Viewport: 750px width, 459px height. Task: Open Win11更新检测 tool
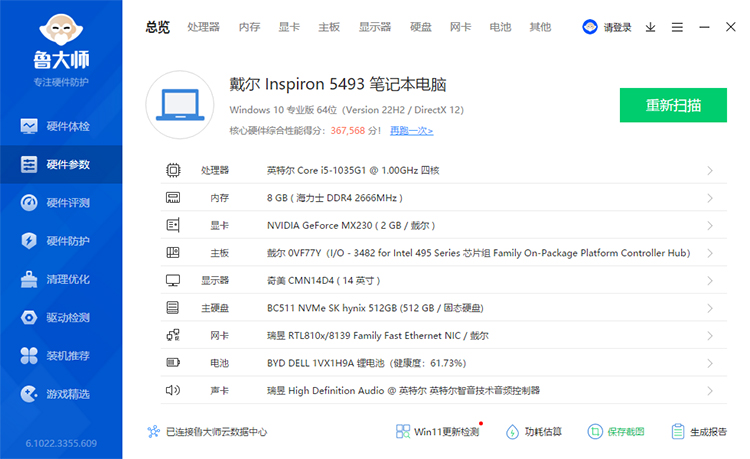(x=438, y=432)
